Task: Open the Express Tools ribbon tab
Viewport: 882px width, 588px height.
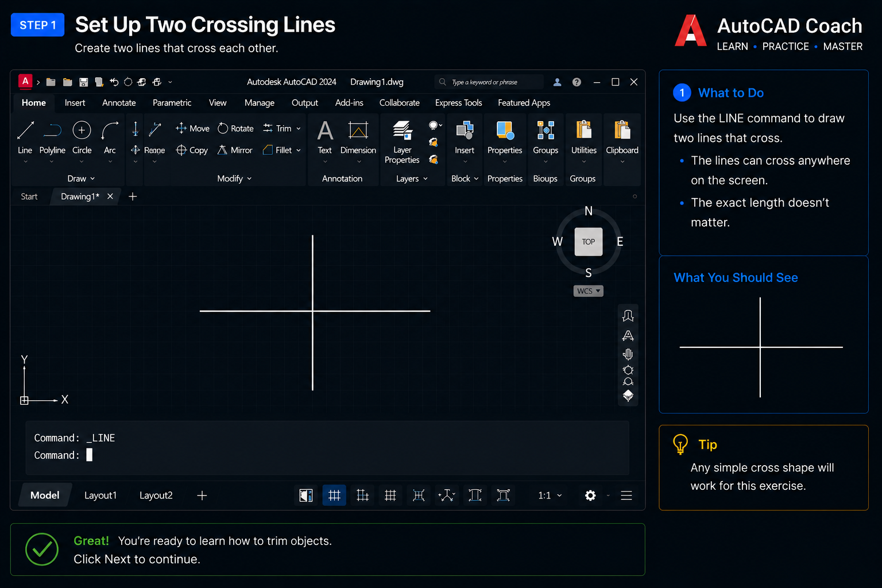Action: (458, 103)
